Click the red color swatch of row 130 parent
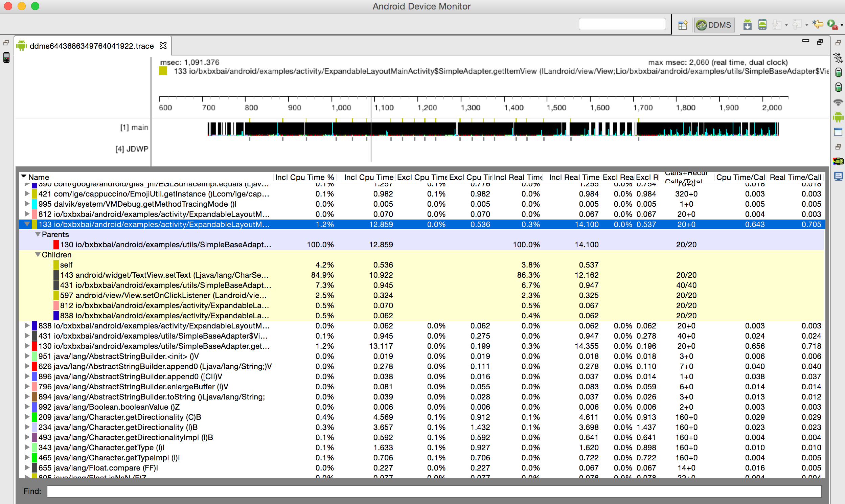The image size is (845, 504). tap(56, 245)
